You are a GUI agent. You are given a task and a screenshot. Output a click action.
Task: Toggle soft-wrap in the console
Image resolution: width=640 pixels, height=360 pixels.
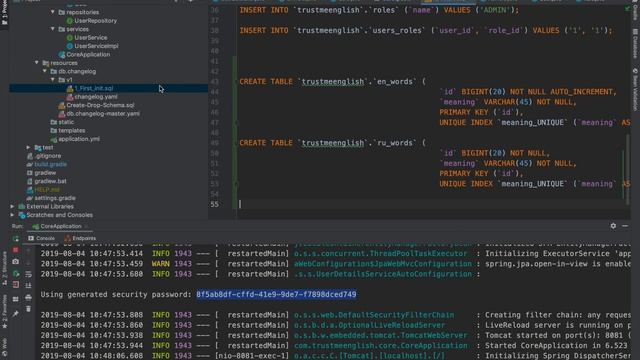pos(28,274)
